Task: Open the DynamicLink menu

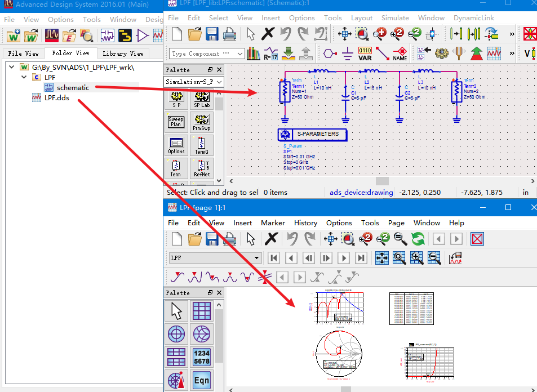Action: coord(474,18)
